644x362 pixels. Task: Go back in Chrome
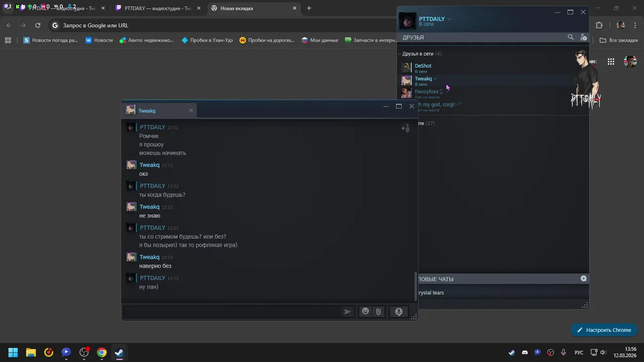click(9, 25)
